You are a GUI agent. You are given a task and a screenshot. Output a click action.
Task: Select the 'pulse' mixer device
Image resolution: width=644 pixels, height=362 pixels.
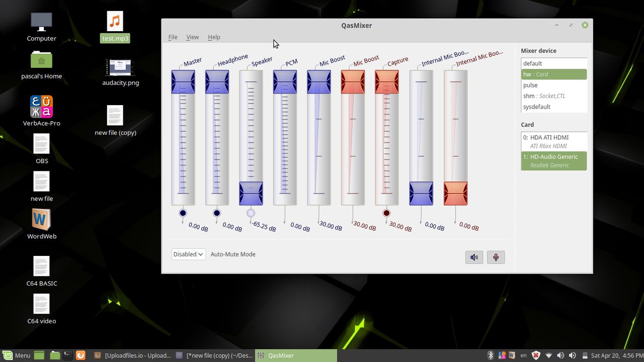[554, 85]
